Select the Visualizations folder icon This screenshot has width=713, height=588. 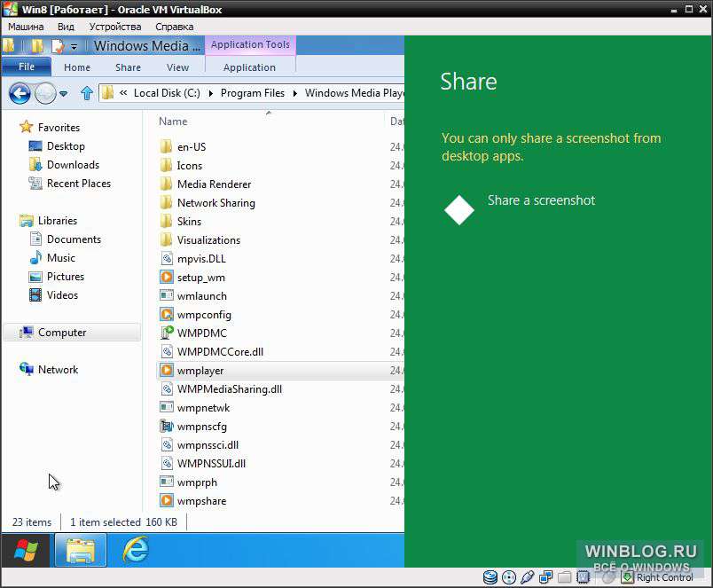click(x=167, y=240)
